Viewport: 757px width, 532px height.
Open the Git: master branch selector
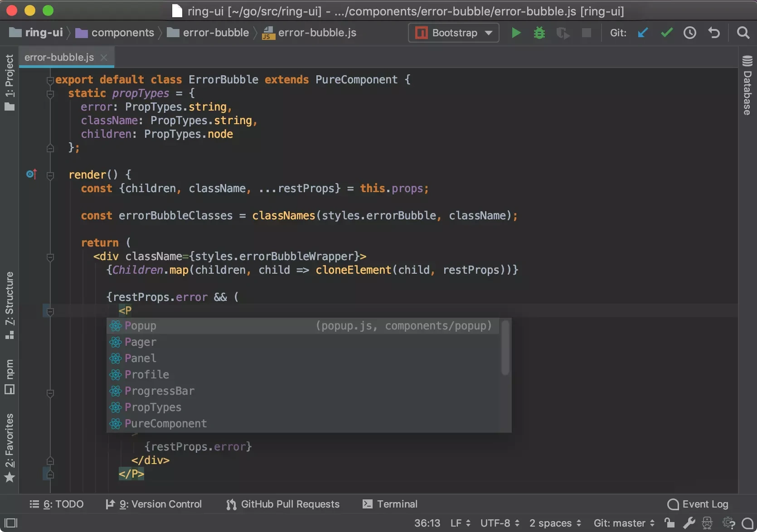coord(624,523)
